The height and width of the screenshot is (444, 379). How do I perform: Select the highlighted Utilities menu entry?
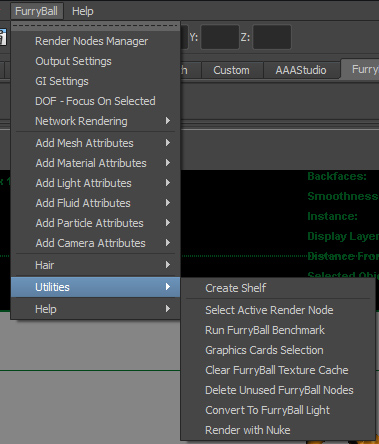96,287
